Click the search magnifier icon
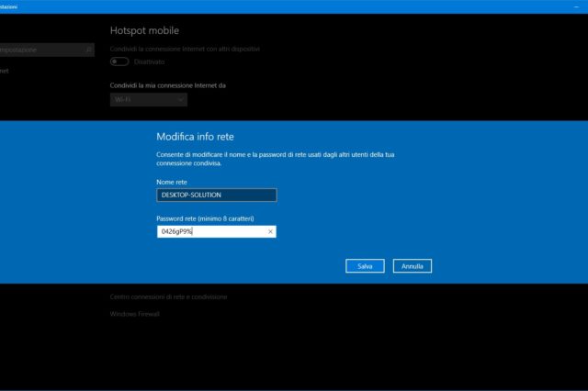This screenshot has width=588, height=391. pyautogui.click(x=89, y=50)
